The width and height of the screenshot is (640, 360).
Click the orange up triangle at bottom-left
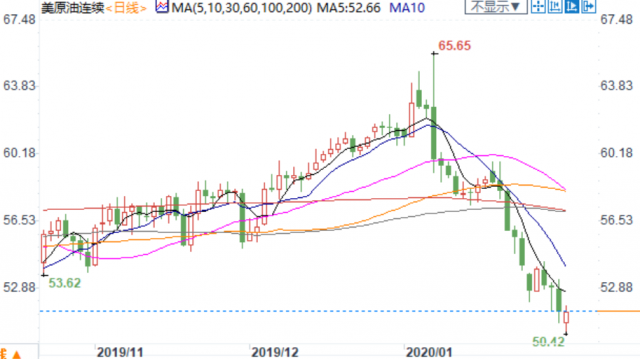pyautogui.click(x=16, y=354)
